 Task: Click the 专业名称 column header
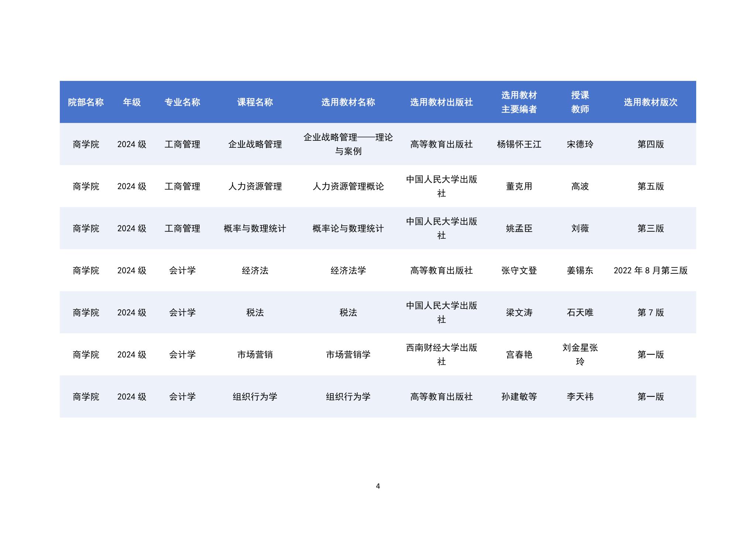[x=182, y=102]
